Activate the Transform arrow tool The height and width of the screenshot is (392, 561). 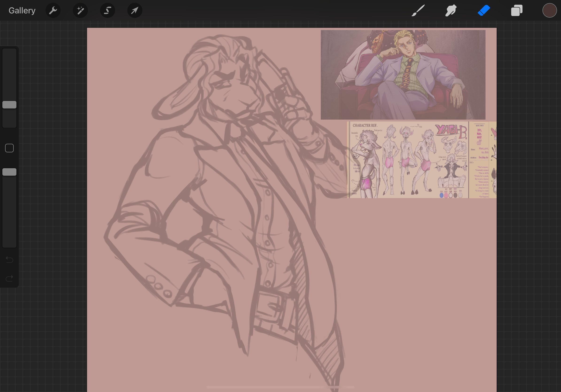tap(135, 11)
